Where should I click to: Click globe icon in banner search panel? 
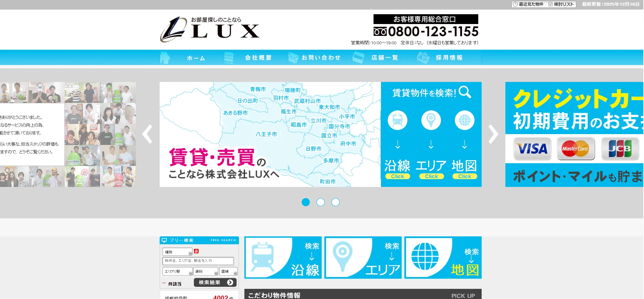465,120
